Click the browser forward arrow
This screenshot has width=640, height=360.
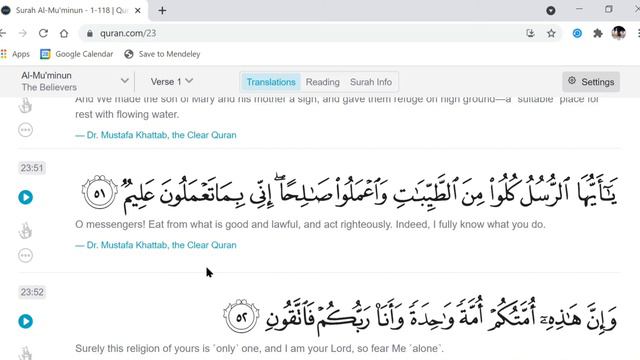pyautogui.click(x=22, y=33)
